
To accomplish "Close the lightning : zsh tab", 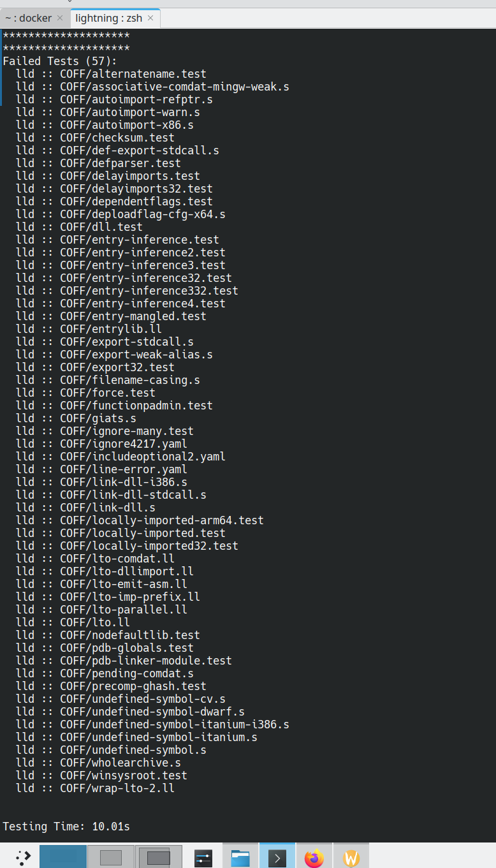I will coord(150,18).
